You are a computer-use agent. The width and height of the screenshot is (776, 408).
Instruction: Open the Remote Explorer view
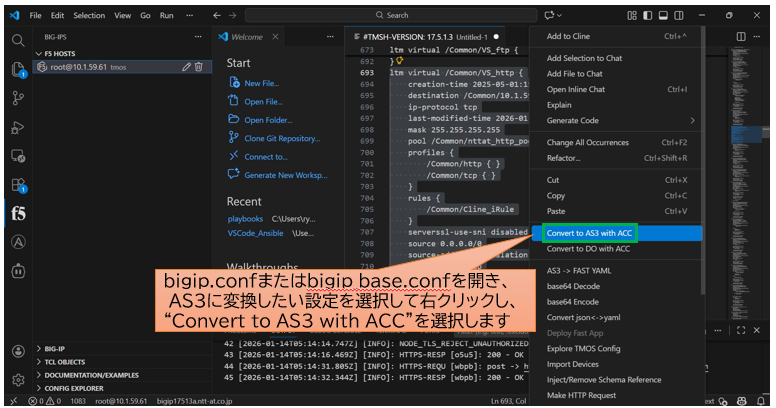pos(18,156)
